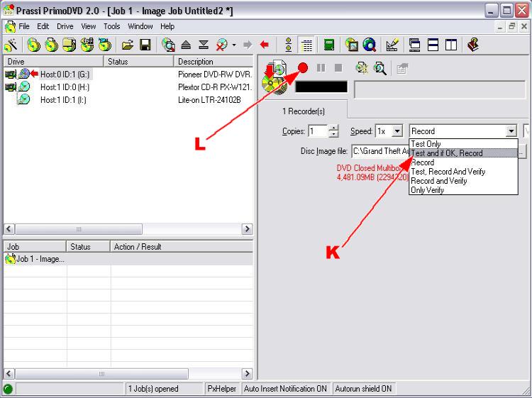Click 'Autorun shield ON' status bar entry
The height and width of the screenshot is (398, 532).
(363, 389)
